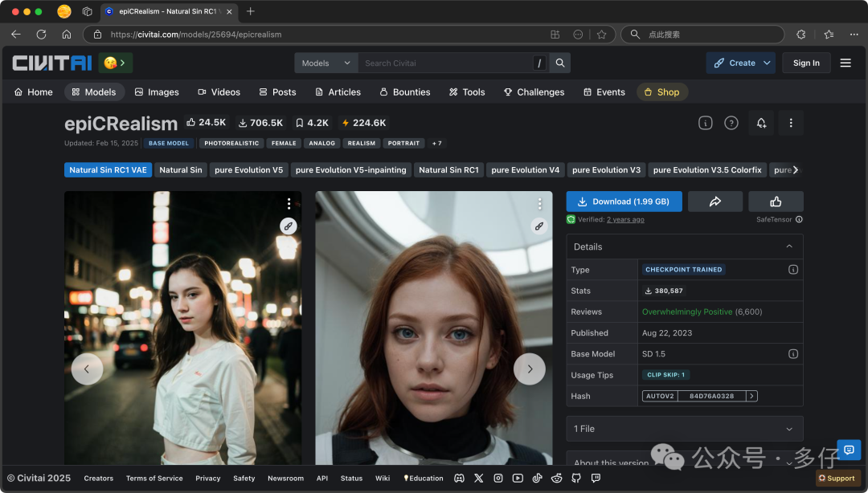Open the hamburger menu in header
The width and height of the screenshot is (868, 493).
[x=845, y=63]
